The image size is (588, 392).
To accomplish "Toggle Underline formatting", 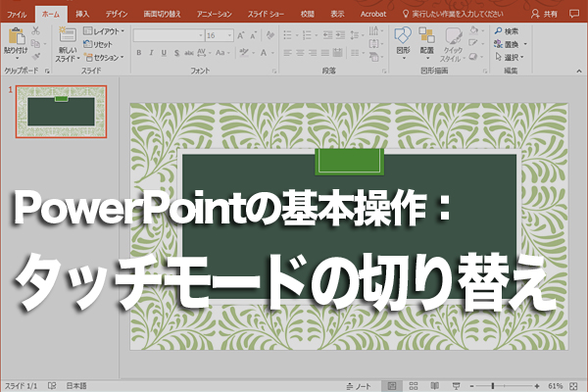I will pyautogui.click(x=164, y=53).
